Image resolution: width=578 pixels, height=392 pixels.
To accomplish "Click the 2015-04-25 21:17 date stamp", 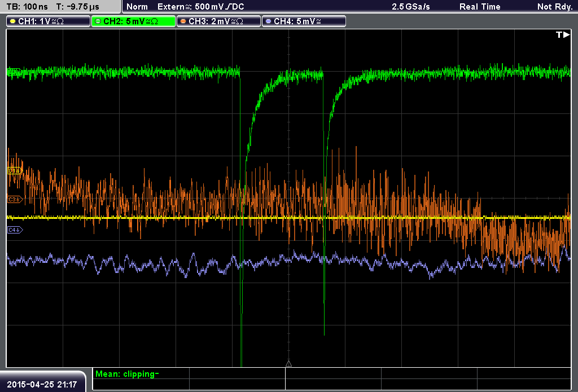I will (42, 385).
